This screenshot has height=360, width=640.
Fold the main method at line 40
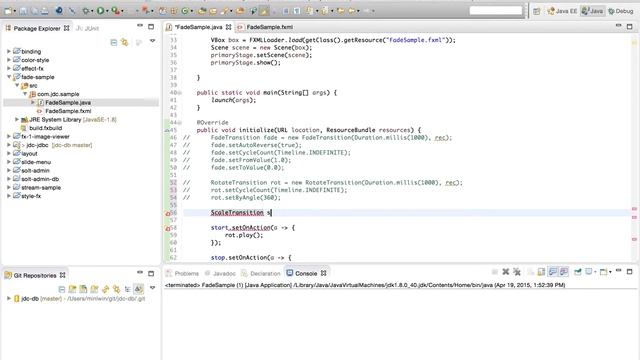click(179, 93)
